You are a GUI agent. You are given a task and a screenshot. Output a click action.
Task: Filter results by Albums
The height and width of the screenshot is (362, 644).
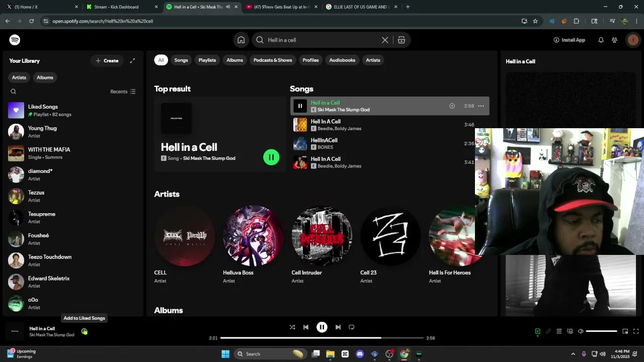click(x=234, y=60)
